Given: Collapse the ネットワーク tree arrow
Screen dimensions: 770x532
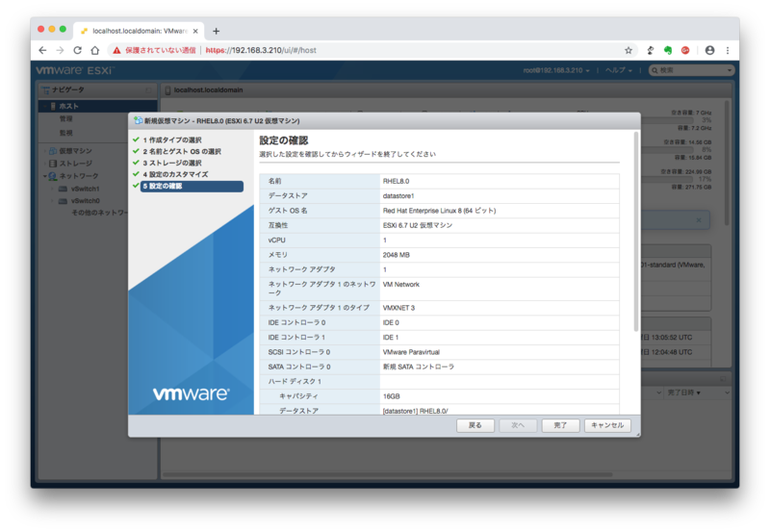Looking at the screenshot, I should (44, 176).
